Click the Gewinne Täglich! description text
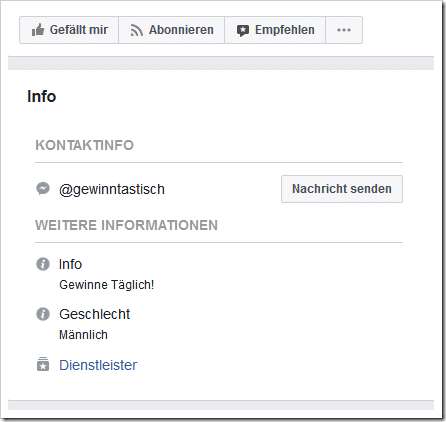 (107, 285)
